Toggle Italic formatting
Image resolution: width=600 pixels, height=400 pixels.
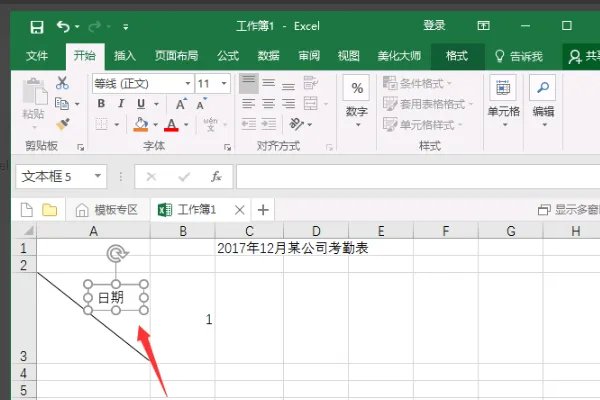pyautogui.click(x=121, y=104)
